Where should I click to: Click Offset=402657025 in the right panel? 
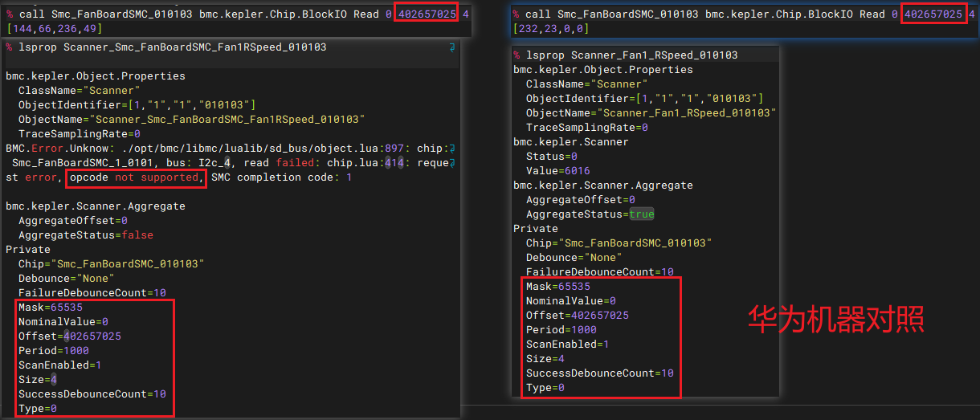(x=577, y=316)
